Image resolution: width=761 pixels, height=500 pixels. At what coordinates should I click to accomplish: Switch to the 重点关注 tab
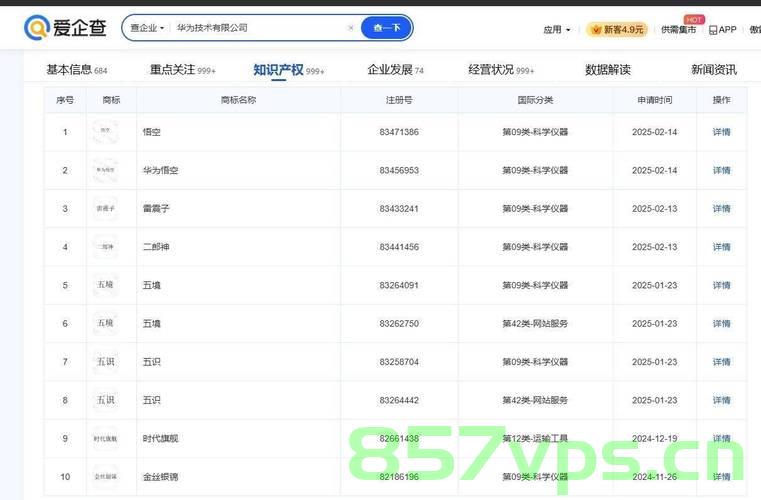[x=182, y=70]
